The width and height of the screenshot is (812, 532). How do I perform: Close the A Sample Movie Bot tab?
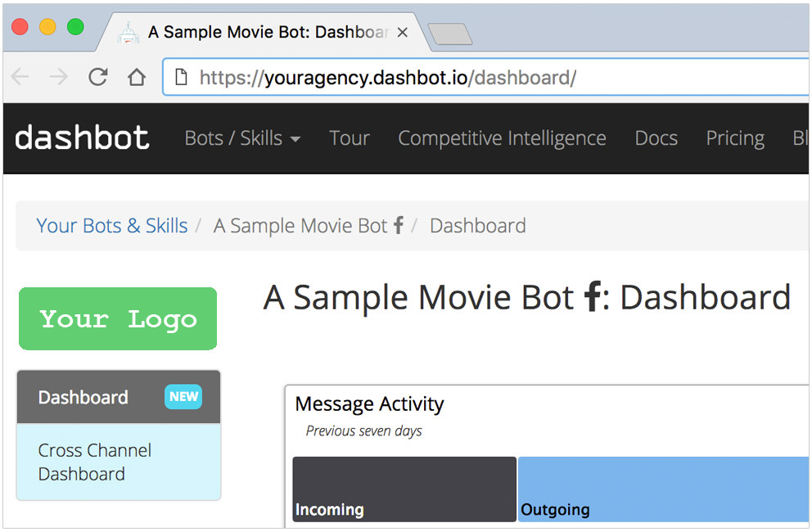pos(403,33)
